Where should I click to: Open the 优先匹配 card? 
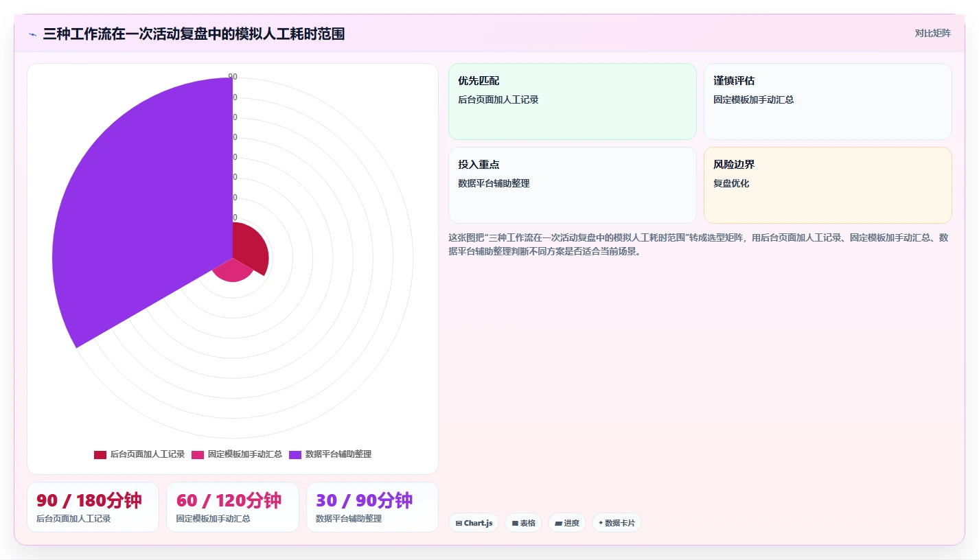tap(572, 102)
